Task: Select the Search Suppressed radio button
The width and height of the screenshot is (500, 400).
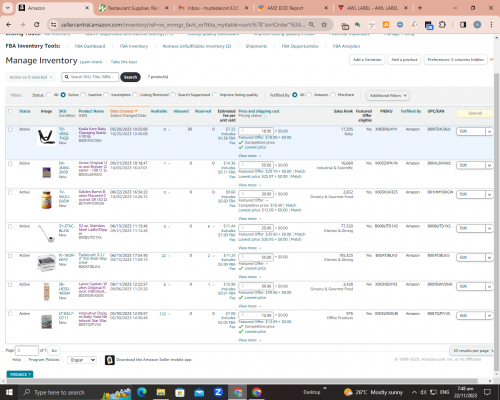Action: tap(173, 95)
